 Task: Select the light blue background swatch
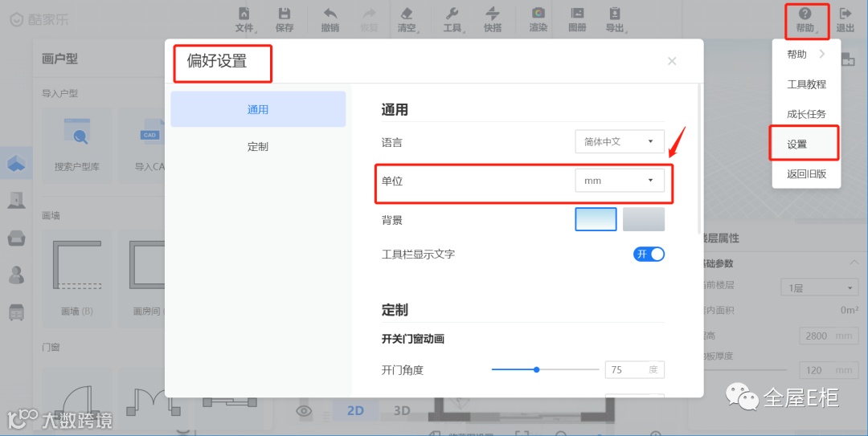click(x=596, y=219)
